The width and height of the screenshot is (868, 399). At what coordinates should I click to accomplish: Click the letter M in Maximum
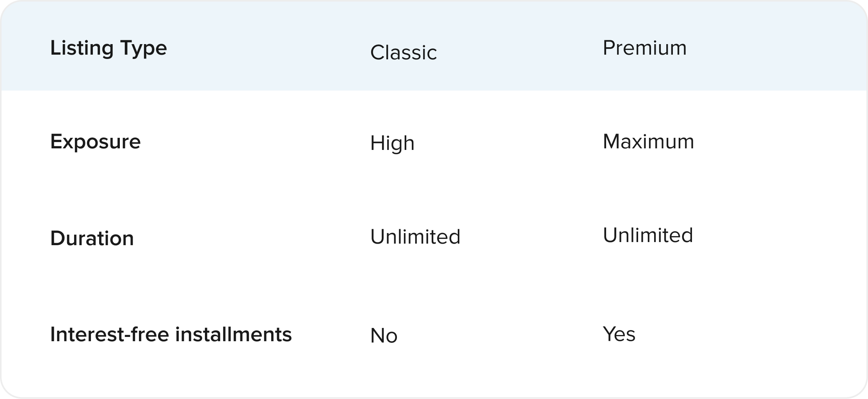pos(612,142)
